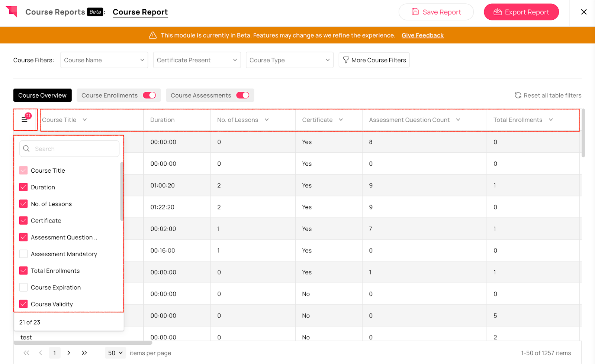The image size is (595, 364).
Task: Open the Course Type filter dropdown
Action: (x=290, y=60)
